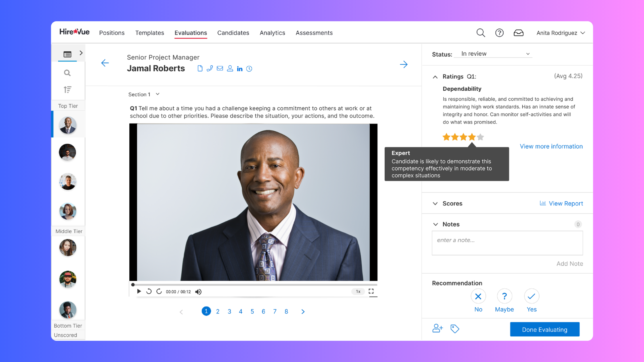Click the add evaluator person-plus icon
The image size is (644, 362).
click(x=437, y=328)
